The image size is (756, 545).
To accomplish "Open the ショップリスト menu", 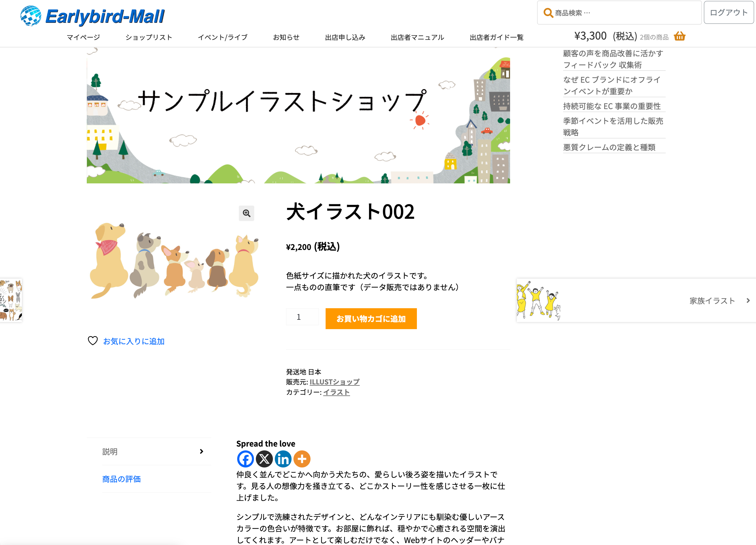I will point(149,37).
